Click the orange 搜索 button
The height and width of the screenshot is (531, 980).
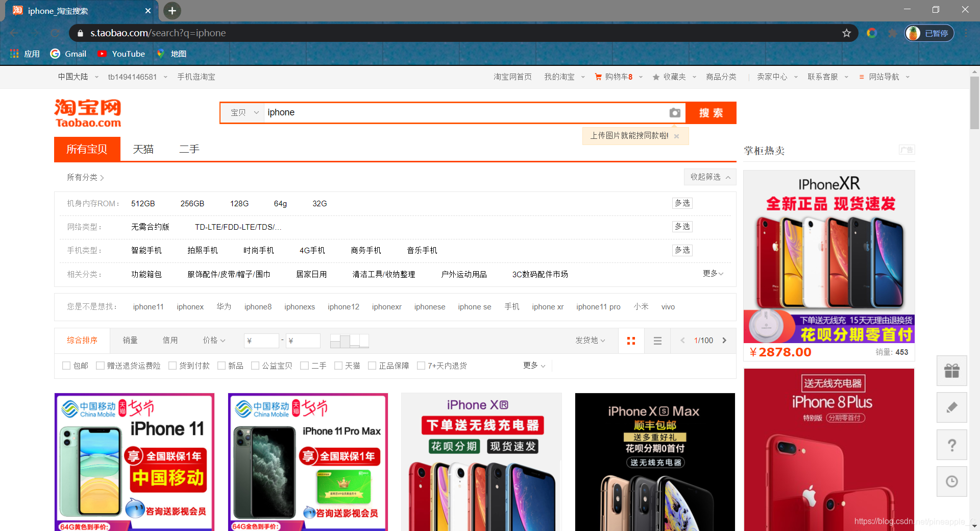coord(710,113)
